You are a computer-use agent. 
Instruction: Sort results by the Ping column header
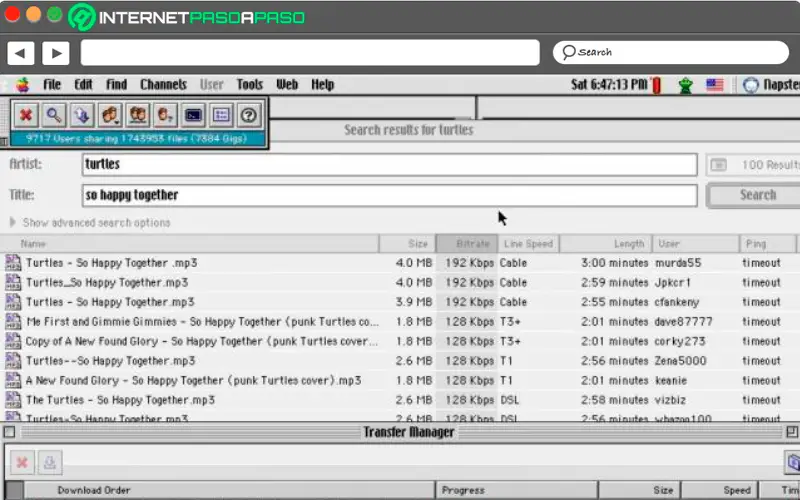pyautogui.click(x=768, y=244)
